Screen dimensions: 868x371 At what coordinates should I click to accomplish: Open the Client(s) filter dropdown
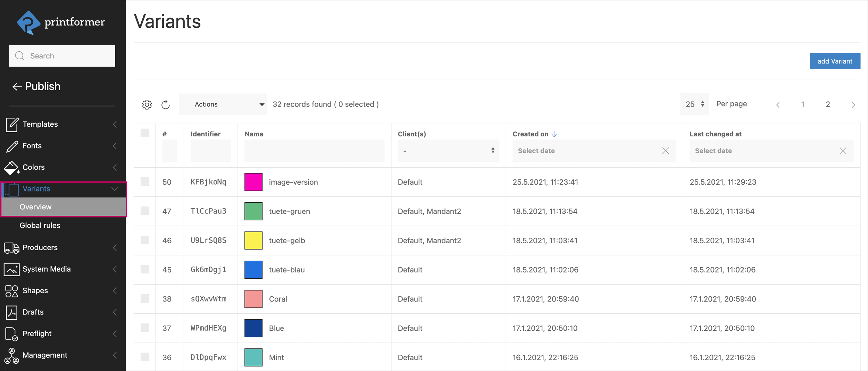(448, 151)
